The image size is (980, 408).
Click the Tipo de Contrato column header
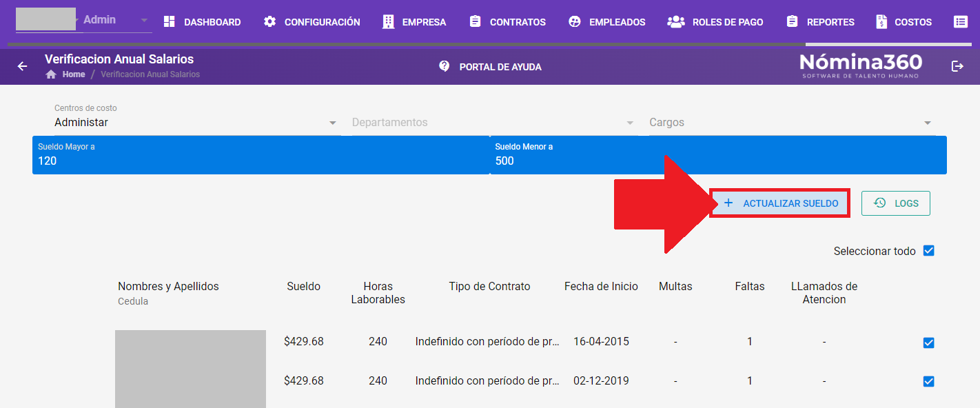pyautogui.click(x=489, y=287)
